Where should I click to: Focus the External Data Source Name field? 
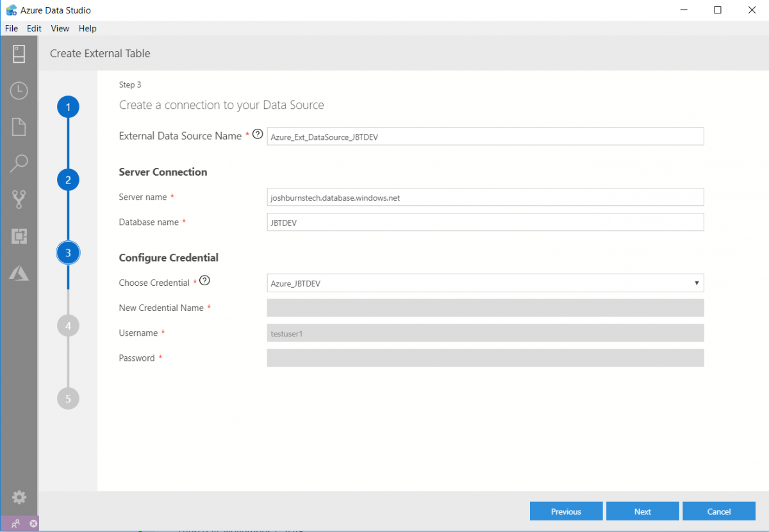pos(485,137)
